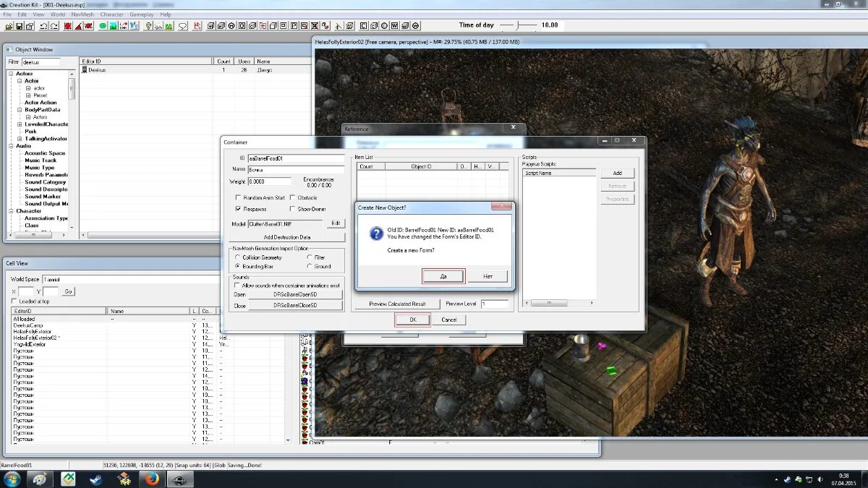Viewport: 868px width, 488px height.
Task: Click OK in the Container dialog
Action: point(412,320)
